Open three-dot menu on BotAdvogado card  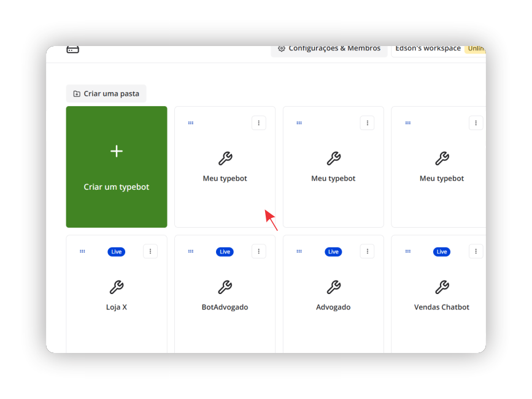[259, 251]
